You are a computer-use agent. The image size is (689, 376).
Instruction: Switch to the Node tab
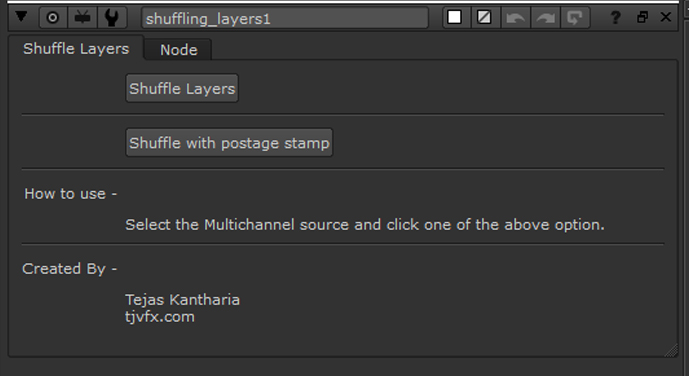pyautogui.click(x=178, y=50)
